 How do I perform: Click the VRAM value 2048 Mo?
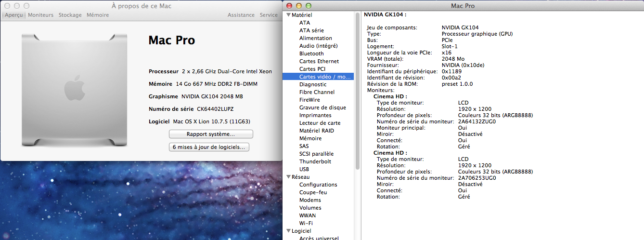pyautogui.click(x=453, y=59)
